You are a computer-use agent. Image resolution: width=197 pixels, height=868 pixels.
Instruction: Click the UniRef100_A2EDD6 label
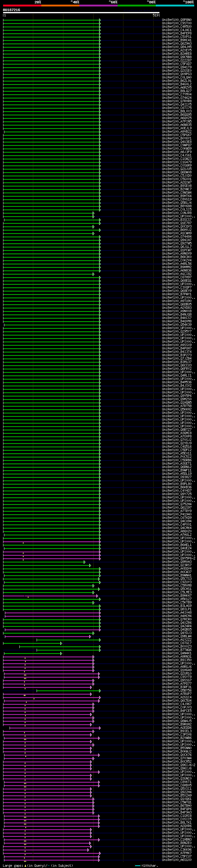coord(176,728)
